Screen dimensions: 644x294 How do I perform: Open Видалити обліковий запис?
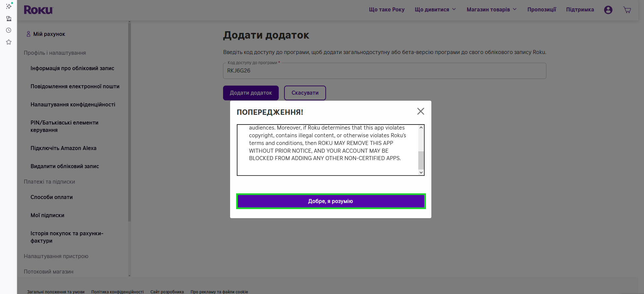[65, 166]
